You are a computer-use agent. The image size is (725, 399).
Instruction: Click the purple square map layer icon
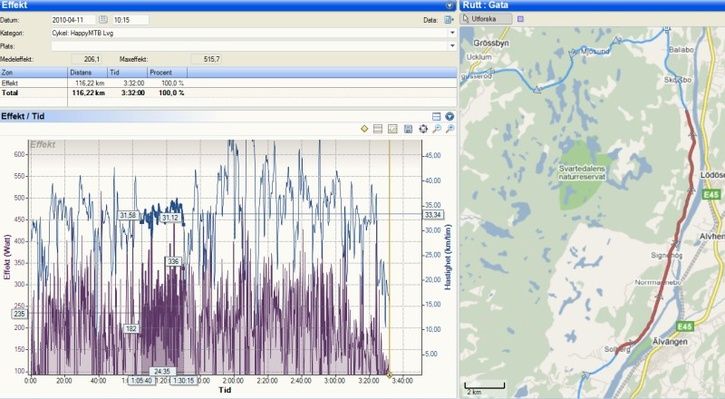pos(521,19)
